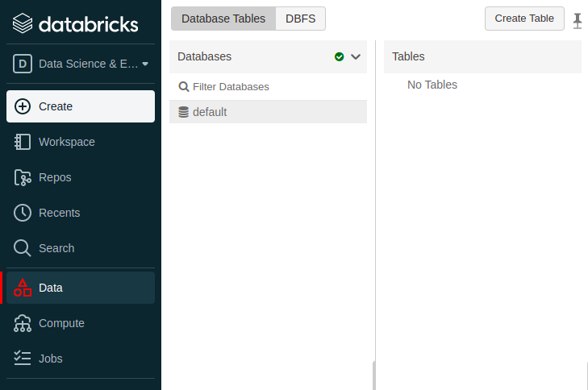This screenshot has width=588, height=390.
Task: Switch to the Database Tables tab
Action: [x=223, y=19]
